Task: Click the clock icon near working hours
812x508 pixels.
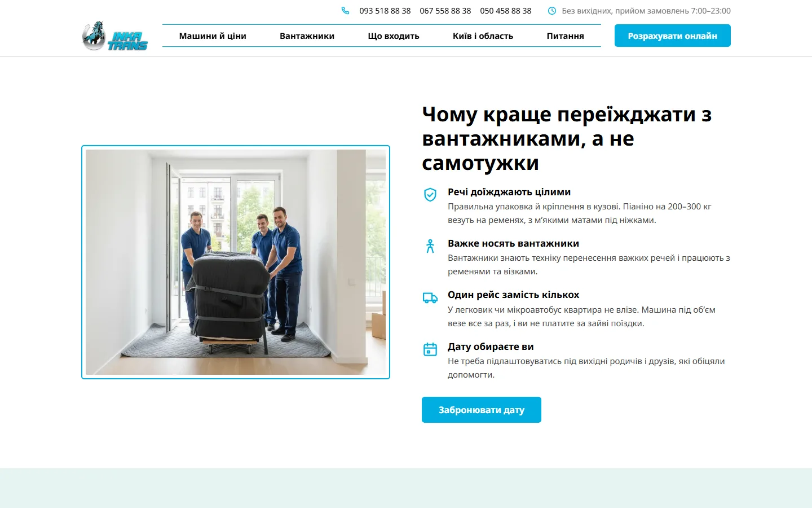Action: tap(552, 11)
